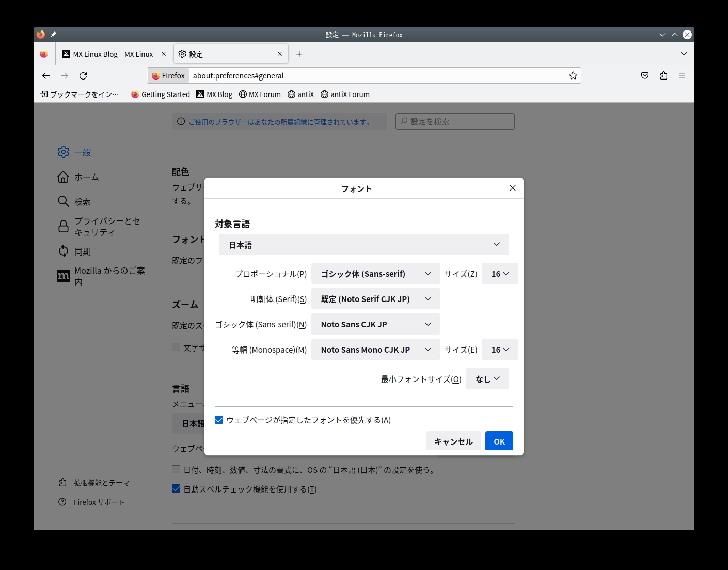Confirm font settings with OK
The width and height of the screenshot is (728, 570).
[x=498, y=441]
